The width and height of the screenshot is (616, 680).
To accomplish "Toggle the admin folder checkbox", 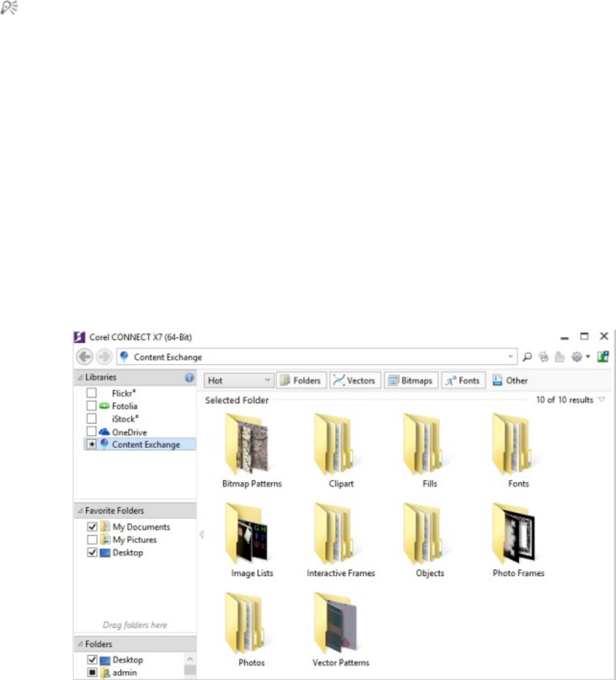I will pos(92,672).
